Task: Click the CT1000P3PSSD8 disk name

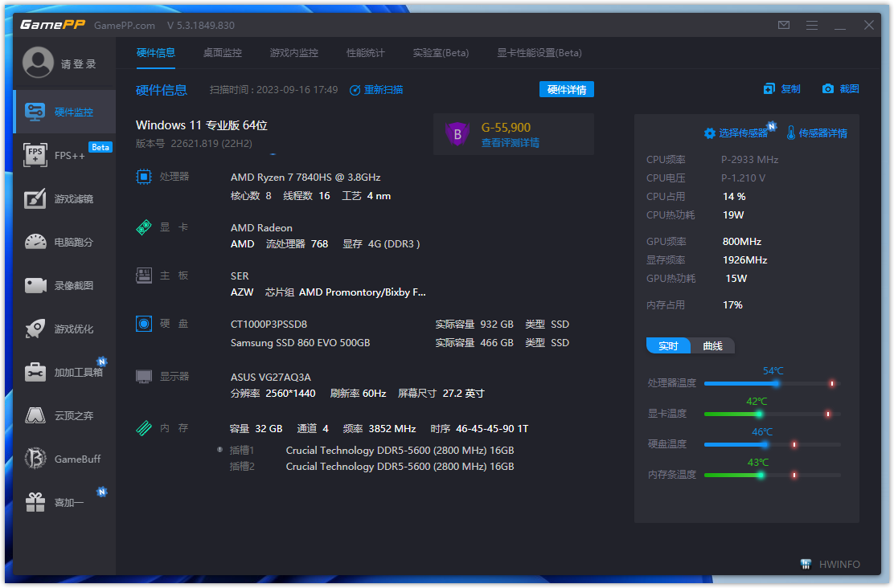Action: [x=269, y=325]
